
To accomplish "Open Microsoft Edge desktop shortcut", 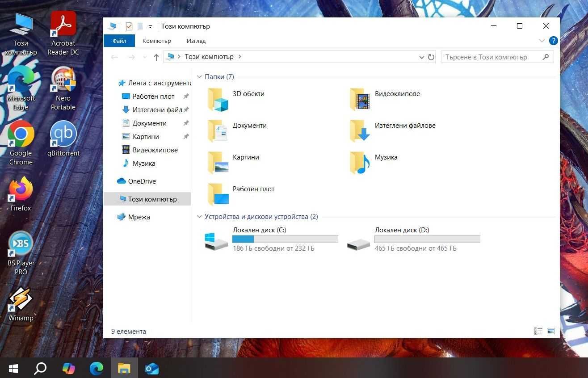I will tap(21, 88).
